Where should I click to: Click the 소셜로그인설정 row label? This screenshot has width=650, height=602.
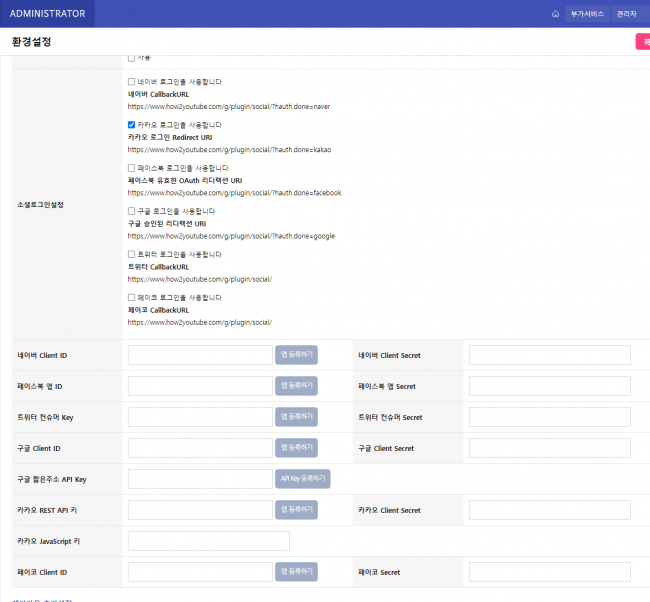click(x=40, y=204)
